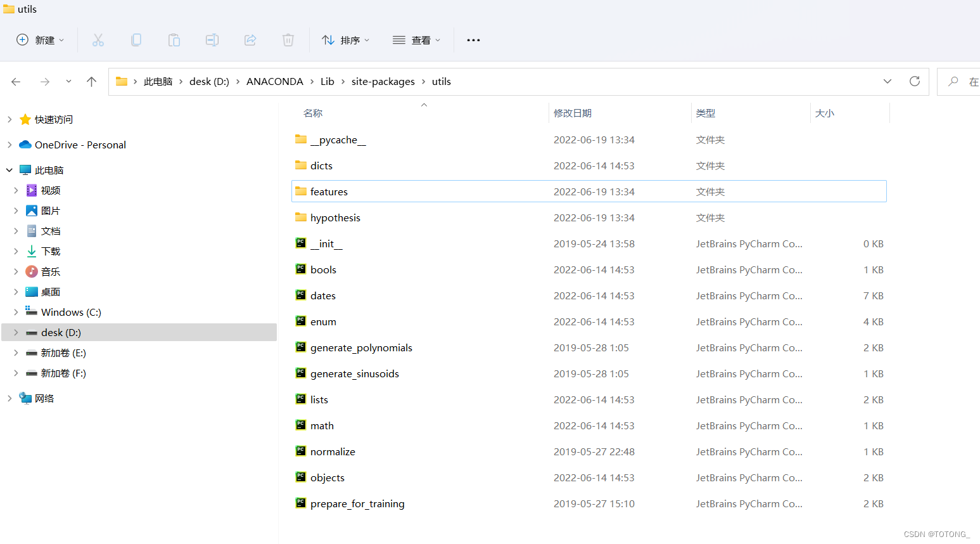Sort files by the 修改日期 column header
This screenshot has height=544, width=980.
573,113
